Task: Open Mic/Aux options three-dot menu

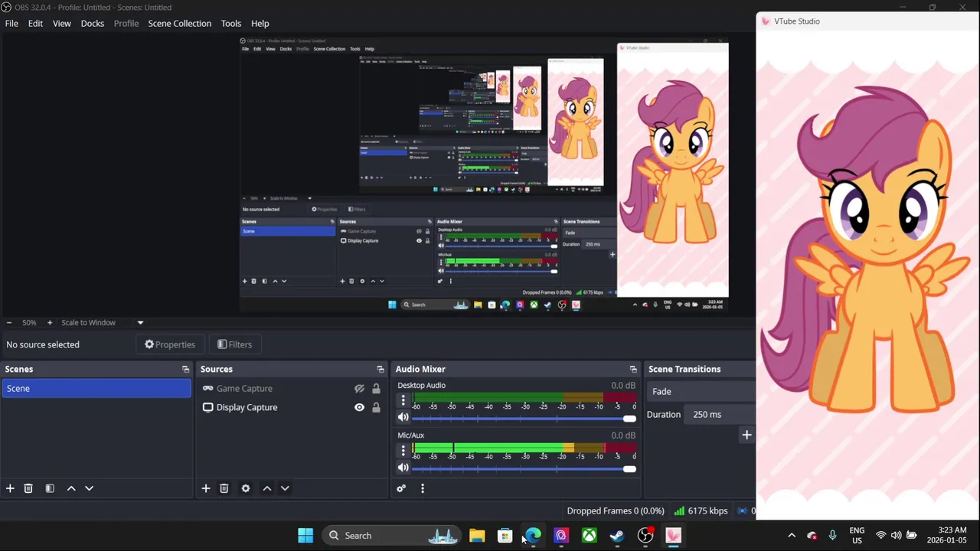Action: (x=403, y=450)
